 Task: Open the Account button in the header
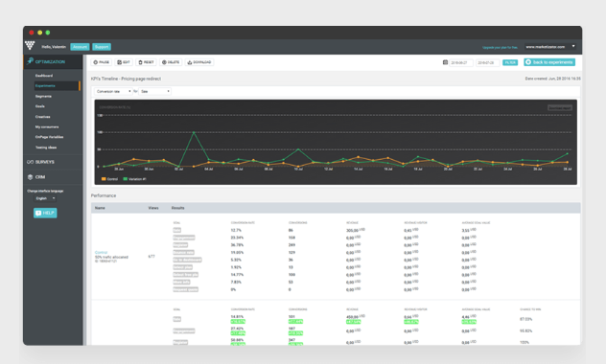point(80,47)
